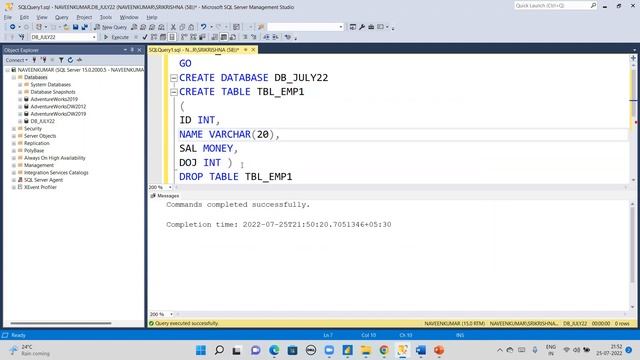The image size is (640, 360).
Task: Click the Object Explorer refresh icon
Action: point(70,60)
